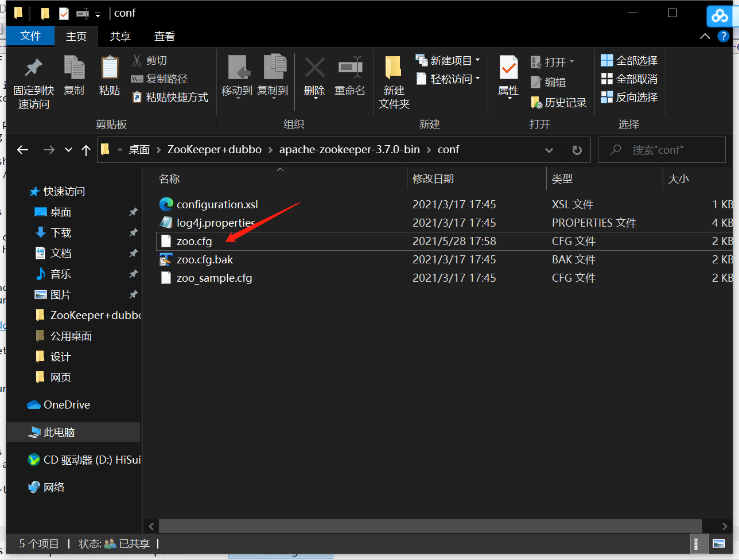Click ZooKeeper+dubbo in address path
739x560 pixels.
tap(215, 150)
